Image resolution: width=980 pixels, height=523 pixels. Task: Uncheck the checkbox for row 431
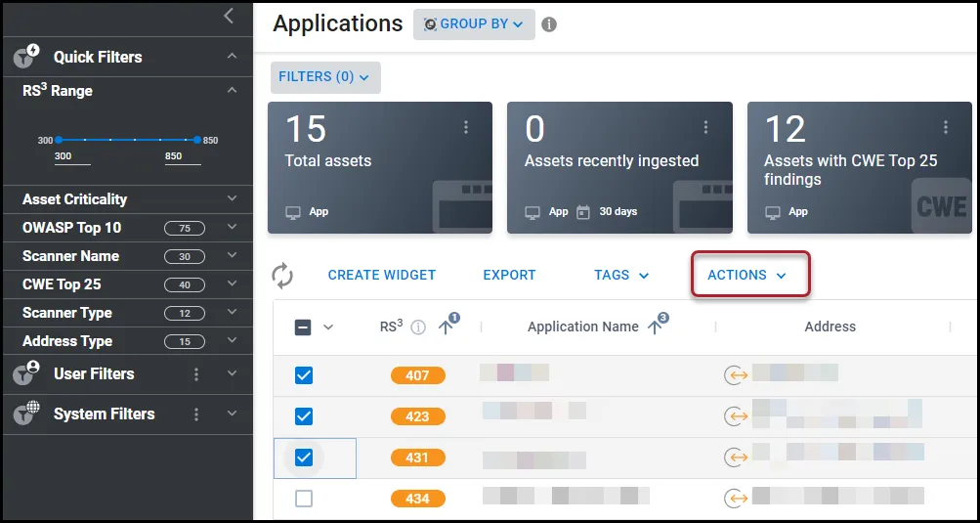[304, 458]
